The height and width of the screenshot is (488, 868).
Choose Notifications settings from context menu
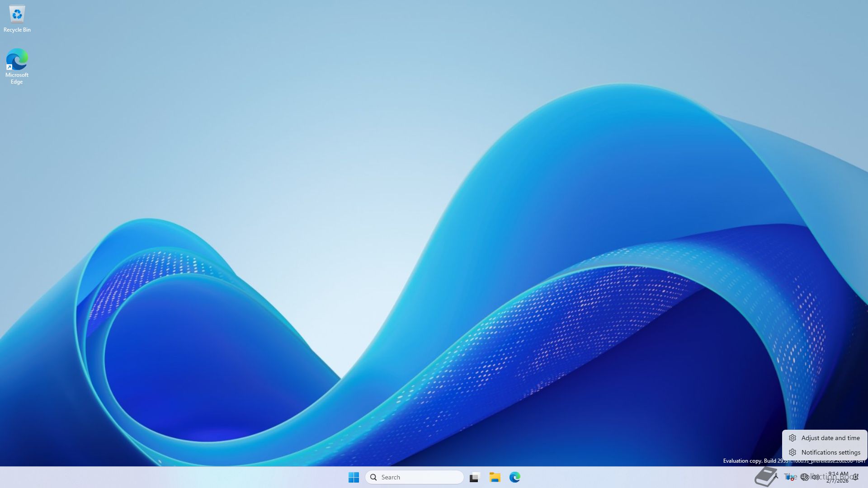830,452
